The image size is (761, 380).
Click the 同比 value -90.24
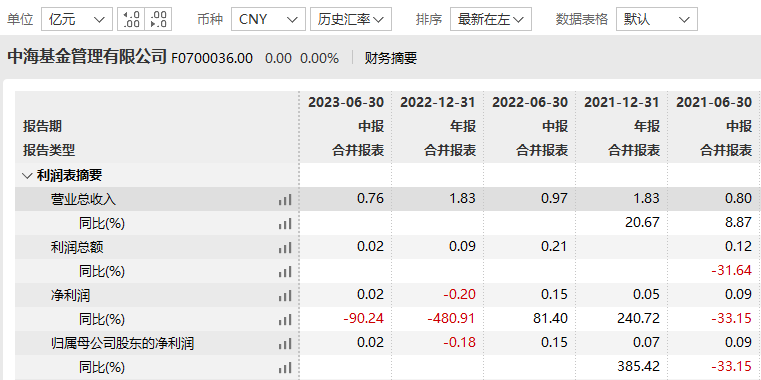pyautogui.click(x=364, y=319)
